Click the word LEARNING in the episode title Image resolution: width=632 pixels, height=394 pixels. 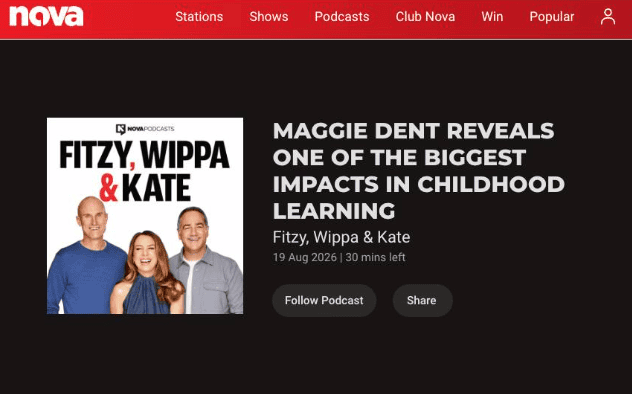coord(334,211)
